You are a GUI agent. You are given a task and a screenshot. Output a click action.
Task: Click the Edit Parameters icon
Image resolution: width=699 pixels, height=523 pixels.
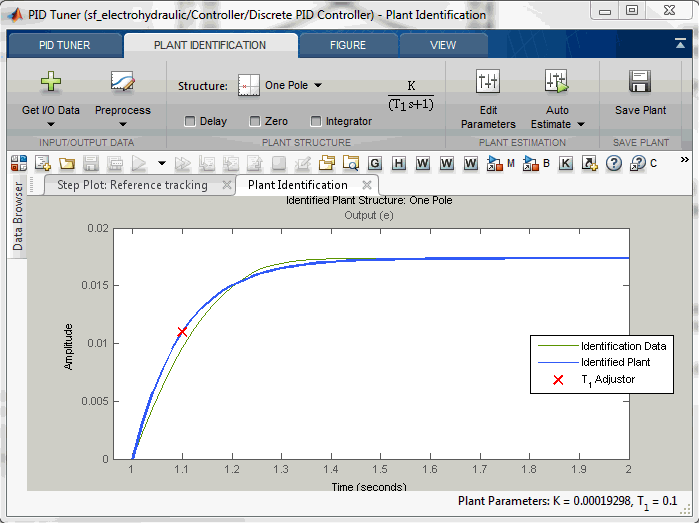[x=488, y=82]
